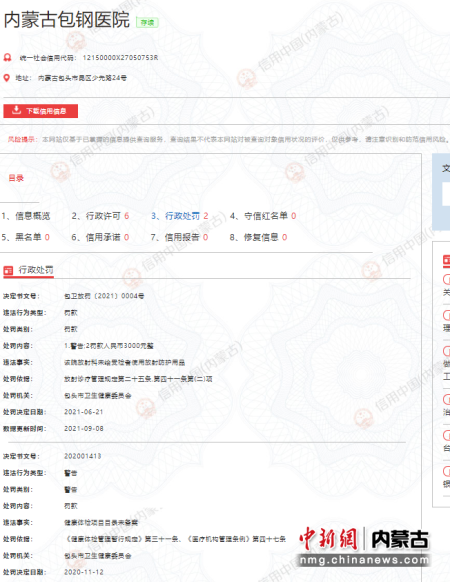450x582 pixels.
Task: Select penalty content 1.警告;2.罚款人民币3000元整
Action: point(109,346)
